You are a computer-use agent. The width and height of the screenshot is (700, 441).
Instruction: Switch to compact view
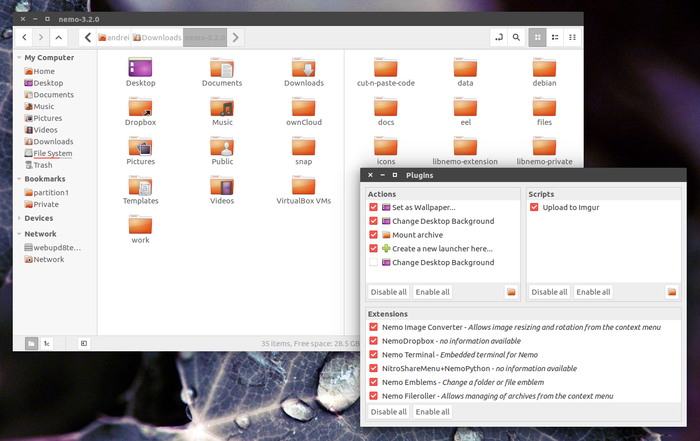click(573, 37)
